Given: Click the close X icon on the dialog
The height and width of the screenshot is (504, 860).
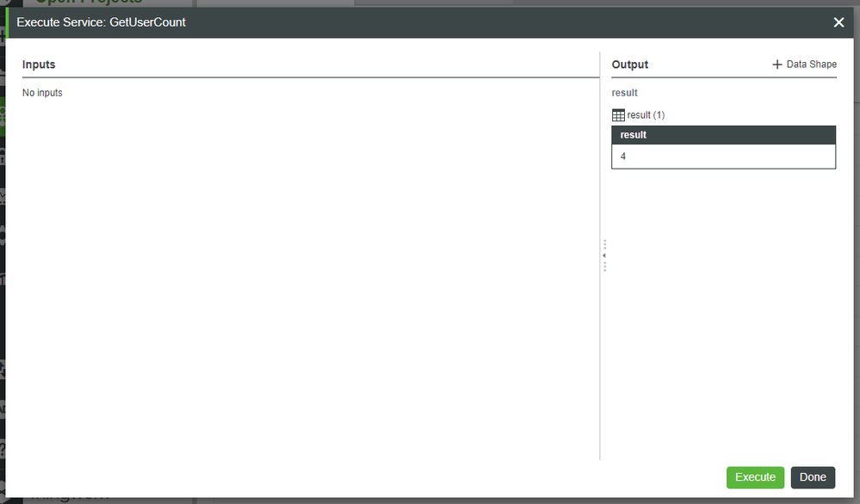Looking at the screenshot, I should [838, 22].
